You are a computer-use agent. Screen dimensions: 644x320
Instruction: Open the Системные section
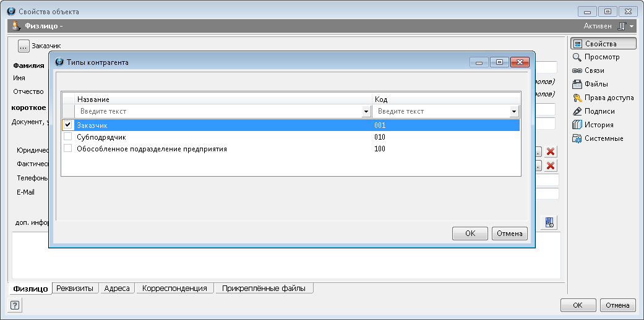click(601, 138)
